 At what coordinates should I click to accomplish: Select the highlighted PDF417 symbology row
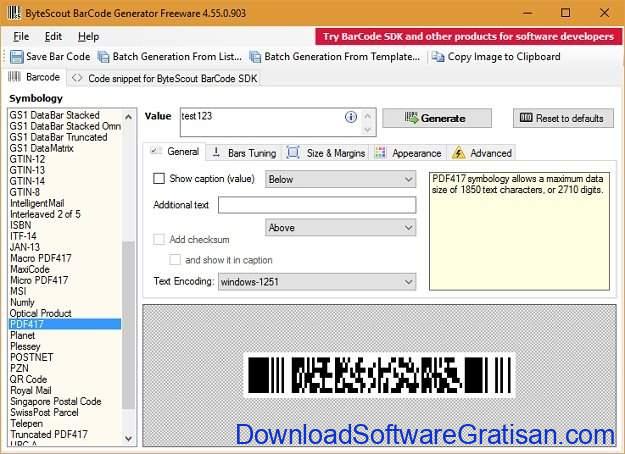coord(65,324)
